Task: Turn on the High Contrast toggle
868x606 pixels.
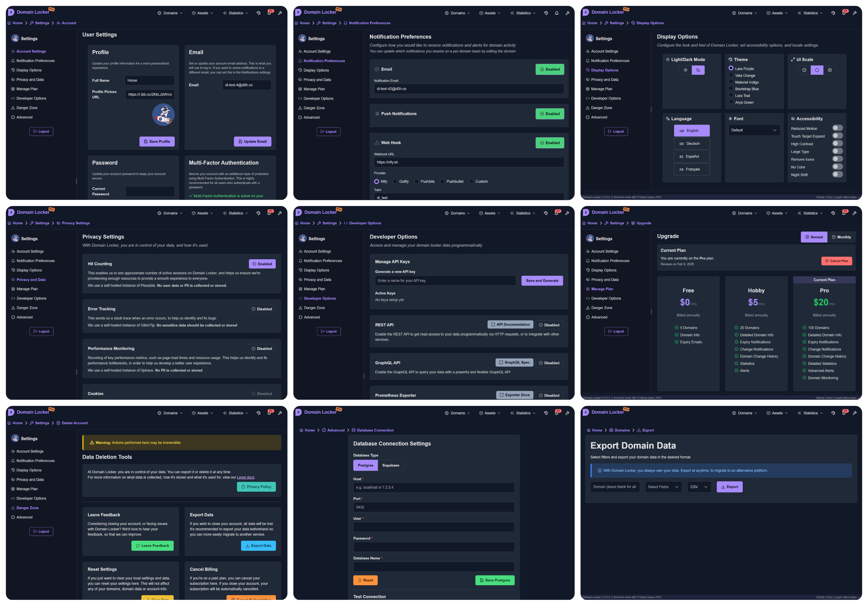Action: [837, 144]
